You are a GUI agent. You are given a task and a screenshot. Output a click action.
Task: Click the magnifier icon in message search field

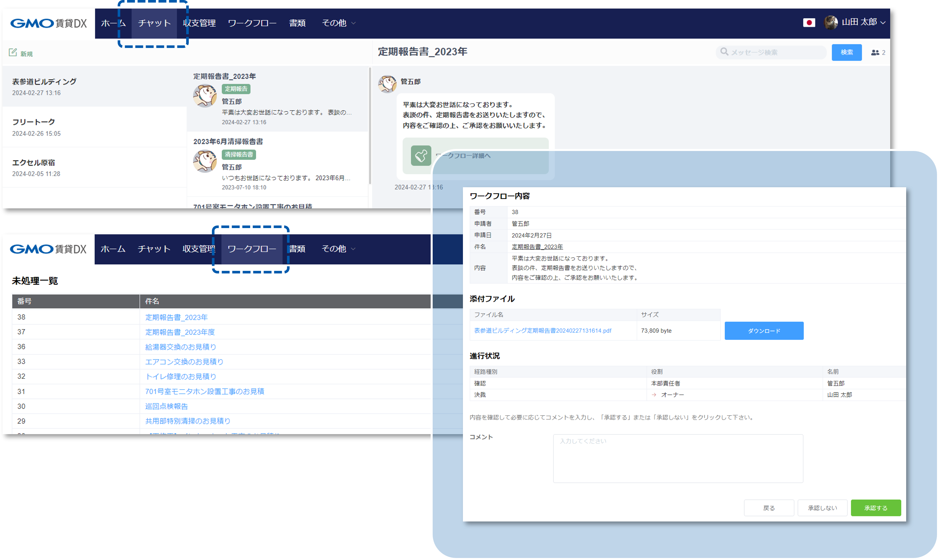[x=724, y=52]
